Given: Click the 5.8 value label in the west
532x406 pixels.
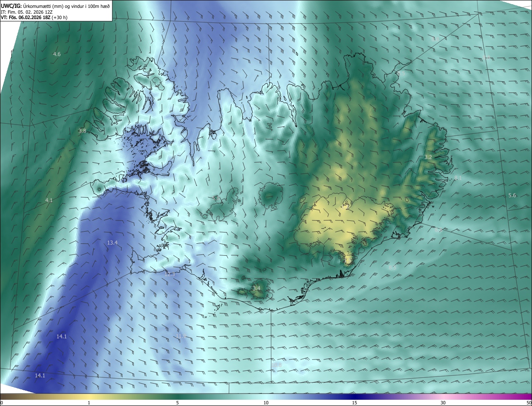Looking at the screenshot, I should pyautogui.click(x=215, y=198).
